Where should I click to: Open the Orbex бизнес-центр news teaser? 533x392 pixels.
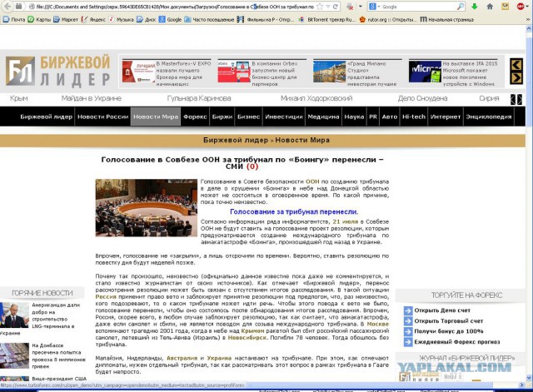click(262, 73)
